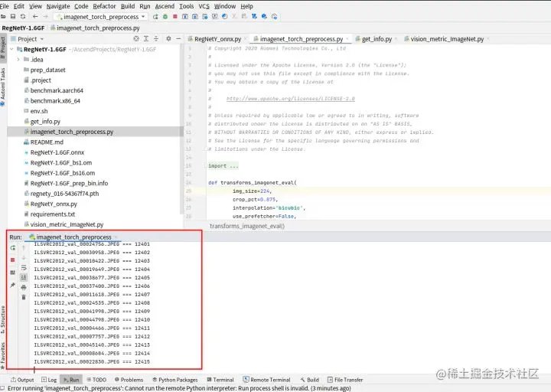
Task: Open the Tools menu
Action: pos(186,6)
